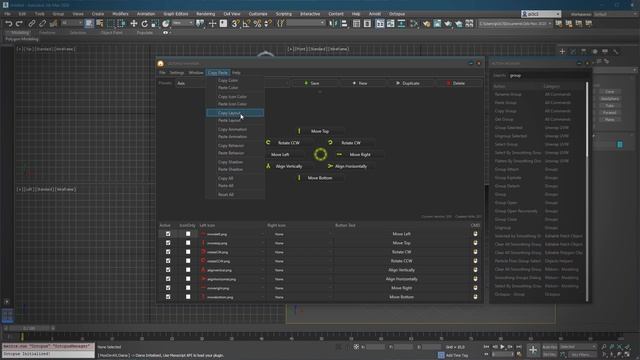The width and height of the screenshot is (640, 360).
Task: Uncheck Active checkbox for Align Vertically row
Action: (x=168, y=270)
